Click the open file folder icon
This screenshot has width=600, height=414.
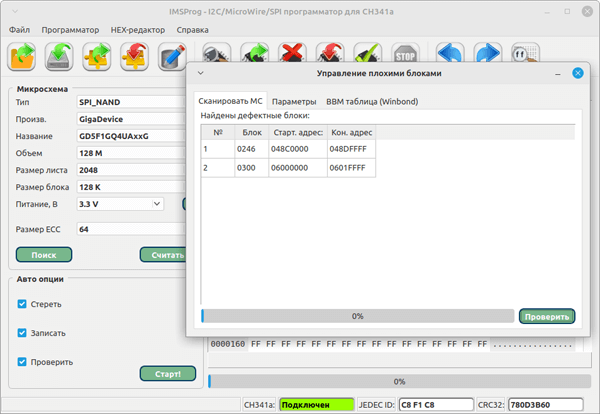point(22,55)
